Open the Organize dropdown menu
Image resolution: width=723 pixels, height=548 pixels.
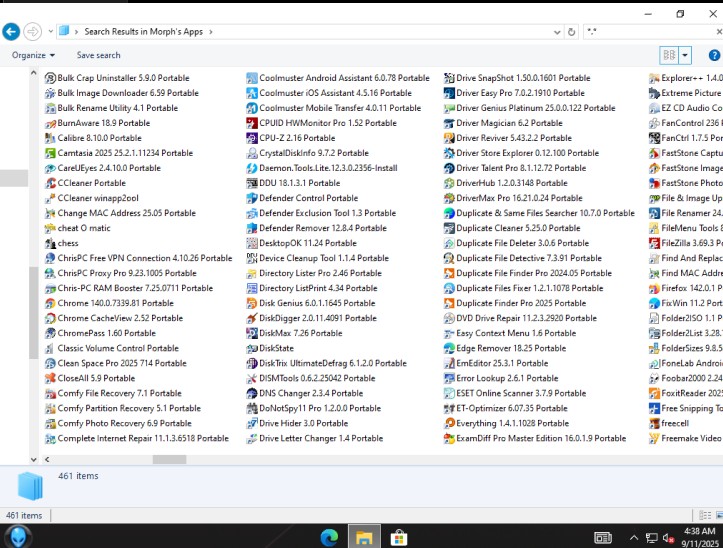click(x=33, y=55)
